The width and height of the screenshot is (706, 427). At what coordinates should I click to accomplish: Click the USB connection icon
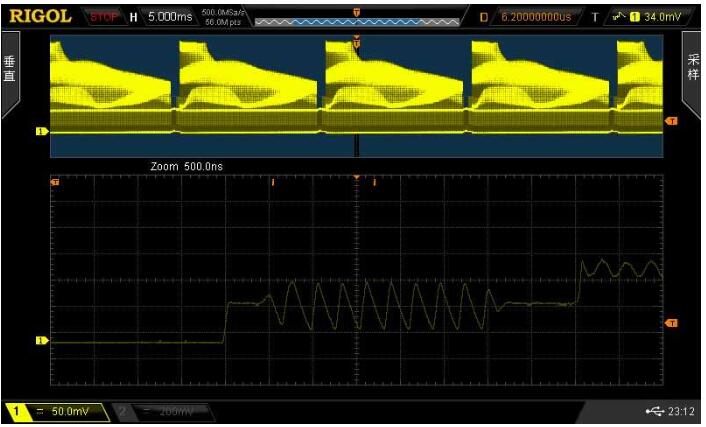(654, 411)
